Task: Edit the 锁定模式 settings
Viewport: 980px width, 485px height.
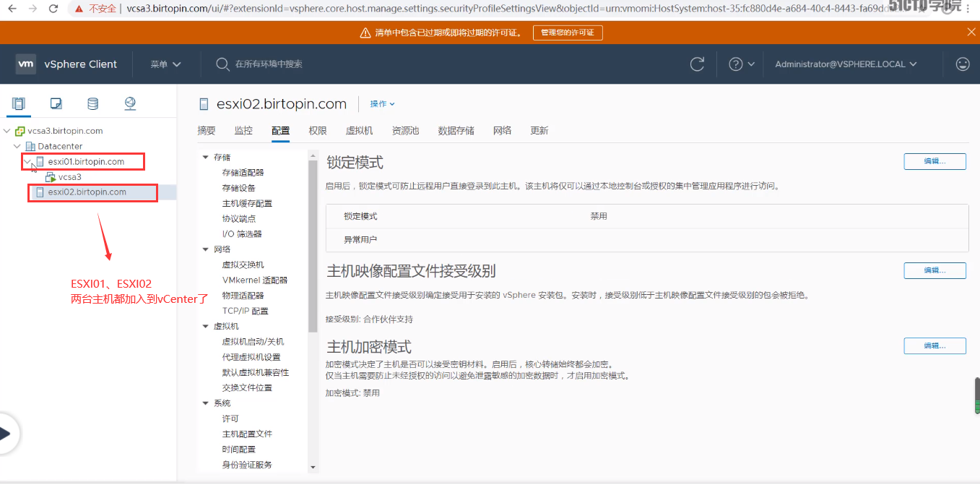Action: [935, 161]
